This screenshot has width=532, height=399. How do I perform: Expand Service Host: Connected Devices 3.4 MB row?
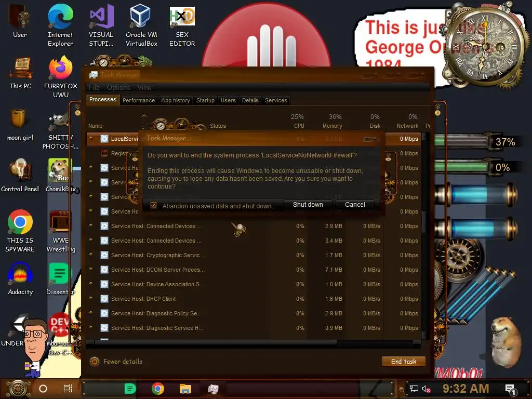[x=91, y=240]
